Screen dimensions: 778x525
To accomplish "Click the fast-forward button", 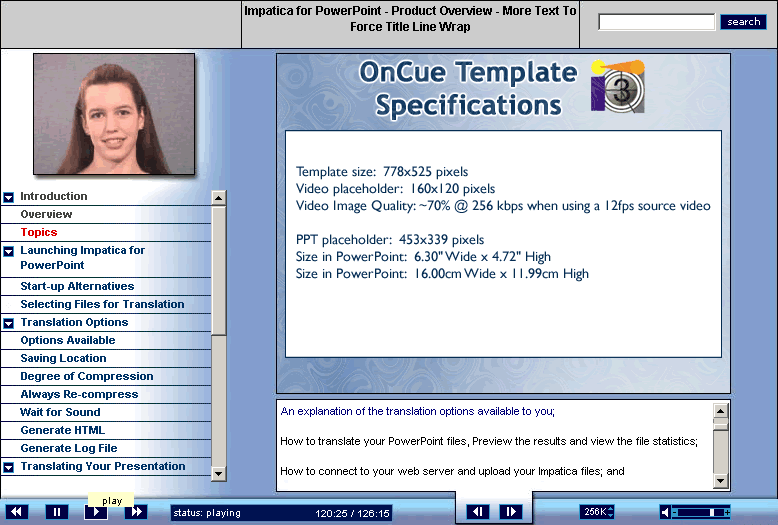I will coord(136,512).
